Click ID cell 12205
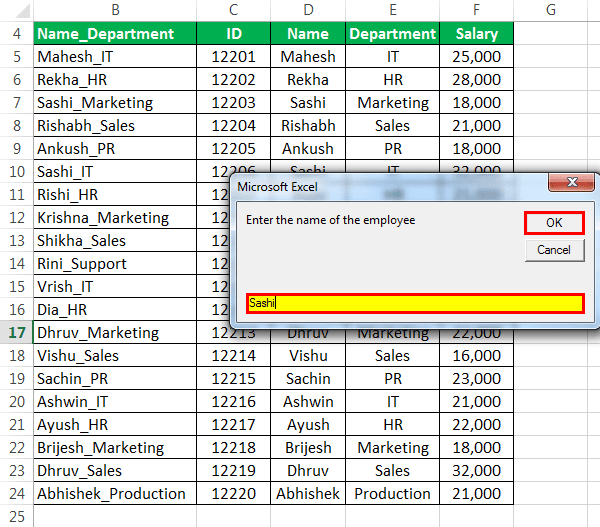 point(233,148)
